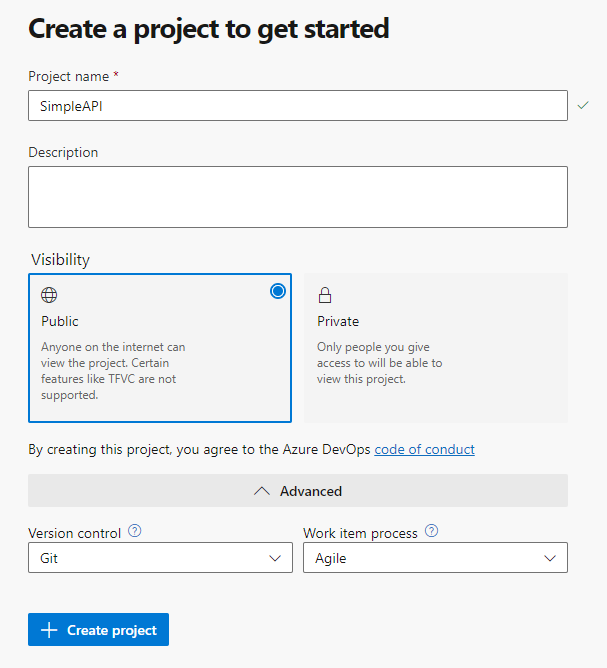Click the green checkmark beside project name
Viewport: 607px width, 668px height.
(x=583, y=105)
